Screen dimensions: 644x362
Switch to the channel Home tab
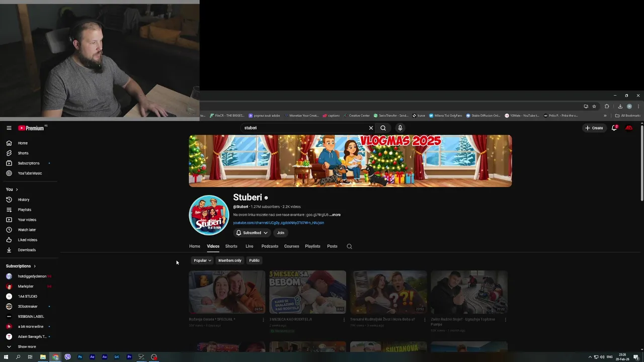click(x=194, y=246)
